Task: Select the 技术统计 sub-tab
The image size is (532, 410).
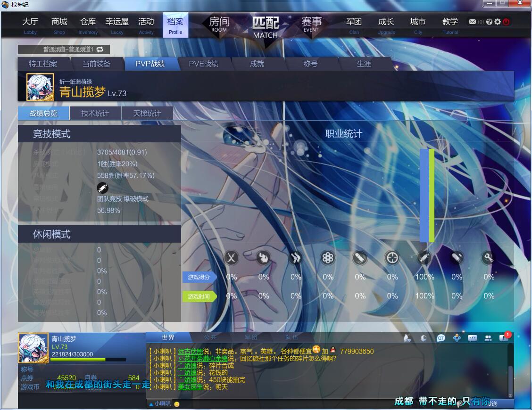Action: pos(95,113)
